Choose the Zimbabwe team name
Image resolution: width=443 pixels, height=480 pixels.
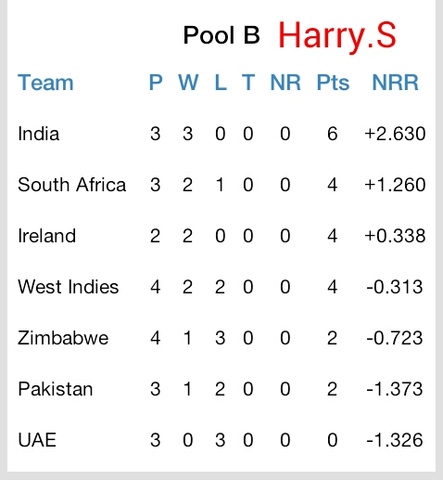pyautogui.click(x=63, y=338)
